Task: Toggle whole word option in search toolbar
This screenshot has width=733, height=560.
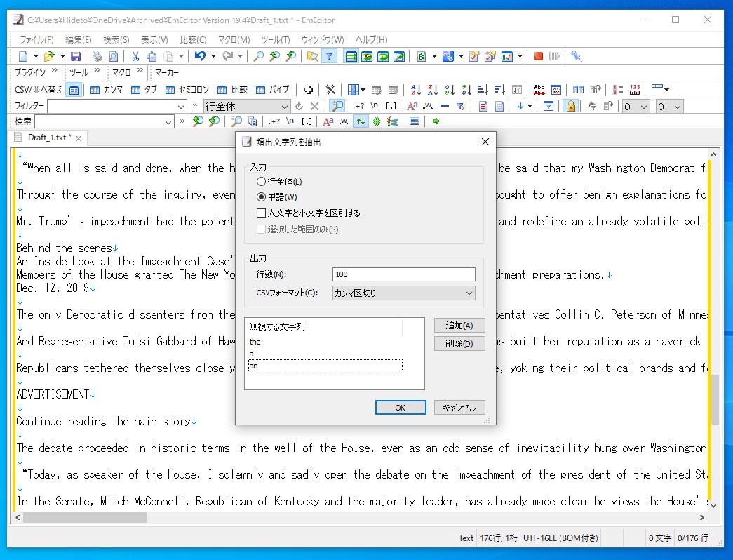Action: pos(344,121)
